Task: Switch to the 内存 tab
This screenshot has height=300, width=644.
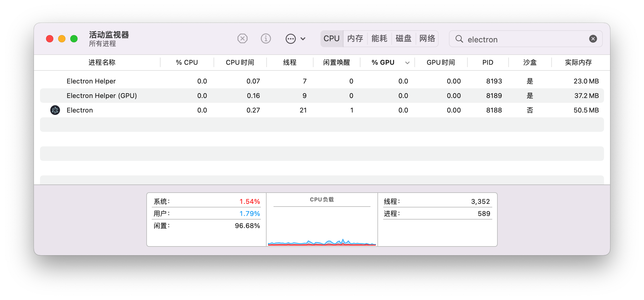Action: pos(355,39)
